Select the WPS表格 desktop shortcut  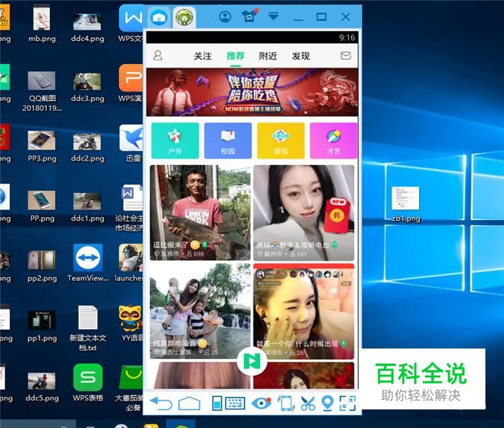click(x=88, y=383)
